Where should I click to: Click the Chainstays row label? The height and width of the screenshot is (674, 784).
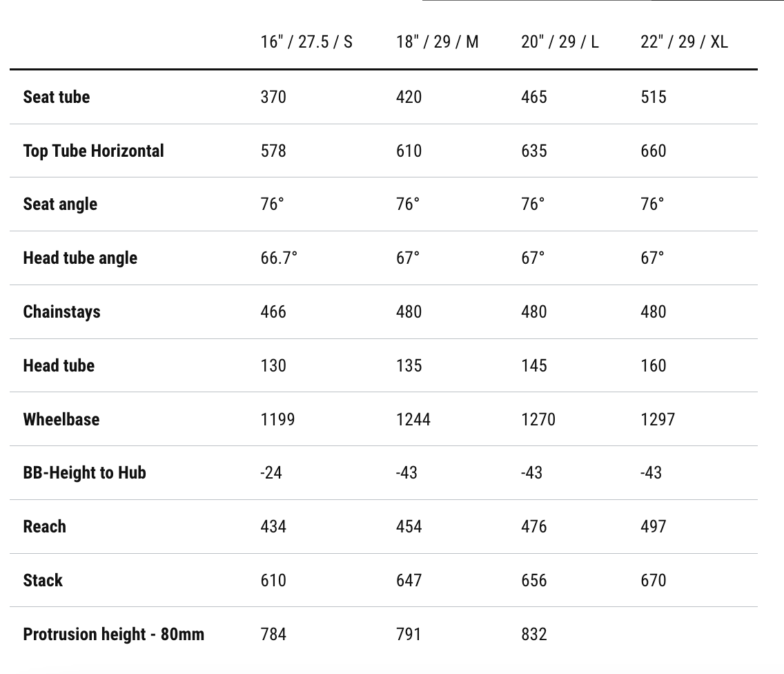(x=61, y=311)
